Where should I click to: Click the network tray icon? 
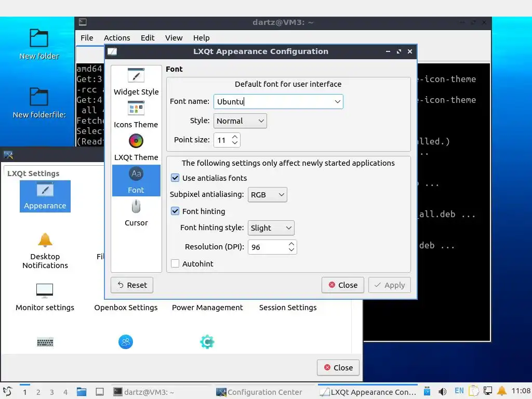pos(488,391)
